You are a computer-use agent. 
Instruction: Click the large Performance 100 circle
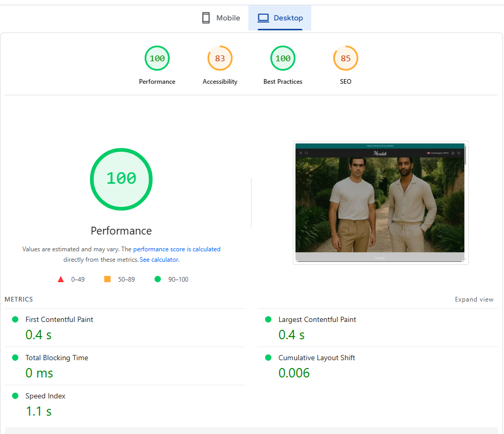click(121, 179)
